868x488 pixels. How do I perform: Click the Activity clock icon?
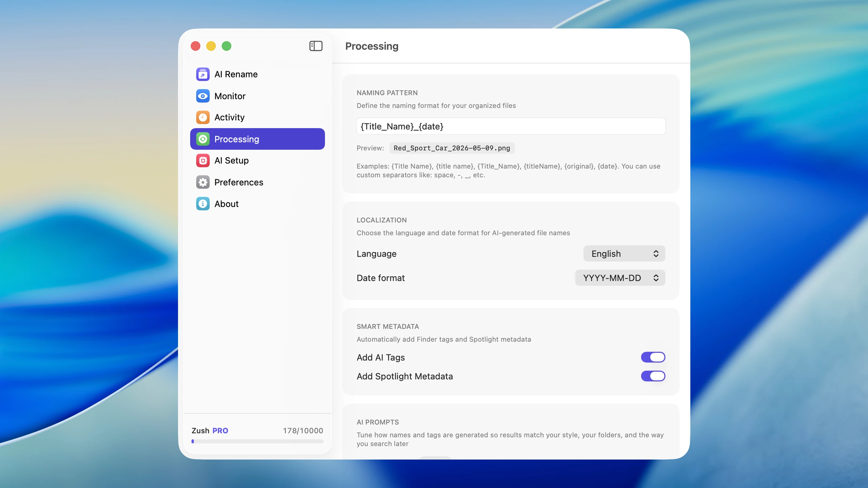coord(203,117)
